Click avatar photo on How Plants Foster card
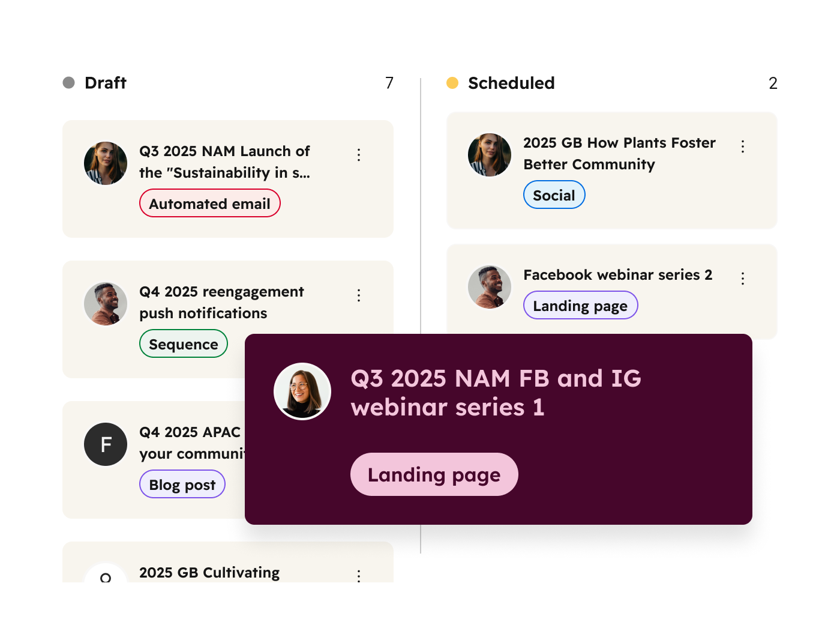 pos(490,155)
